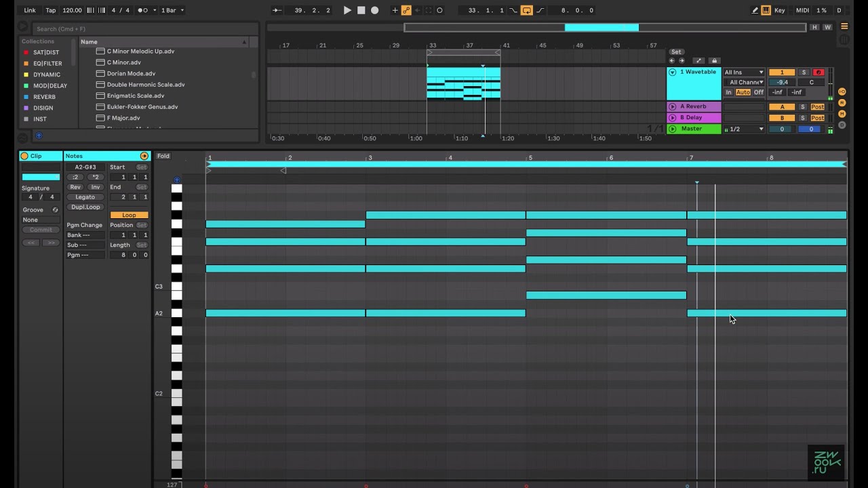Activate the Punch-Out switch

tap(540, 10)
